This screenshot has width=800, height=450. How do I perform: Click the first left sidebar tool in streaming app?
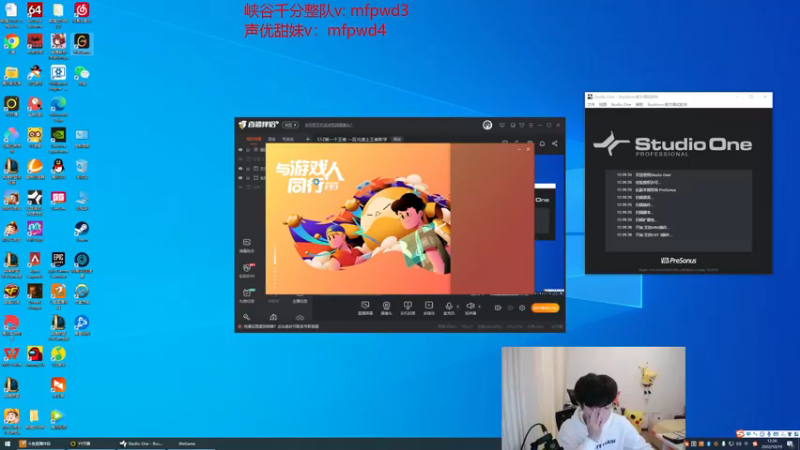(247, 245)
